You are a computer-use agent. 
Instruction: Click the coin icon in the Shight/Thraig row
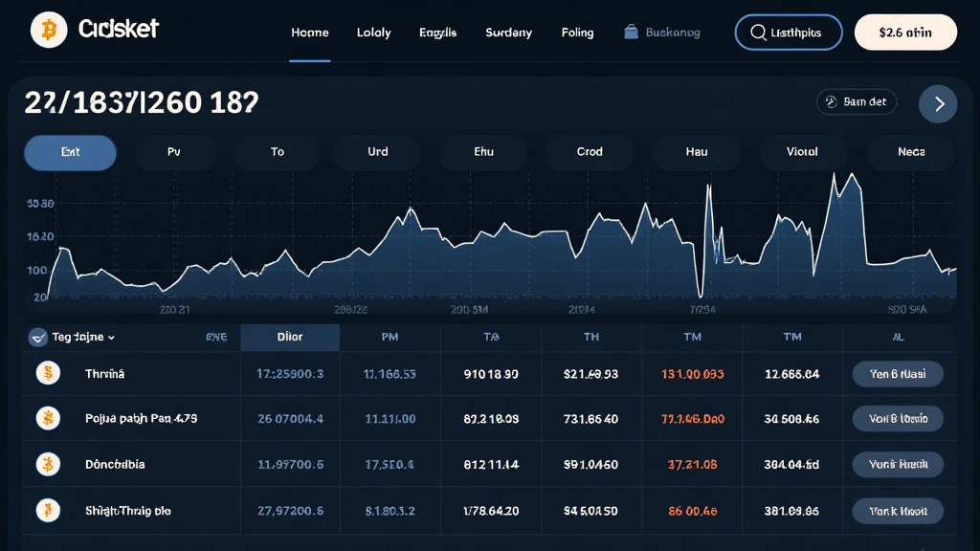tap(47, 510)
